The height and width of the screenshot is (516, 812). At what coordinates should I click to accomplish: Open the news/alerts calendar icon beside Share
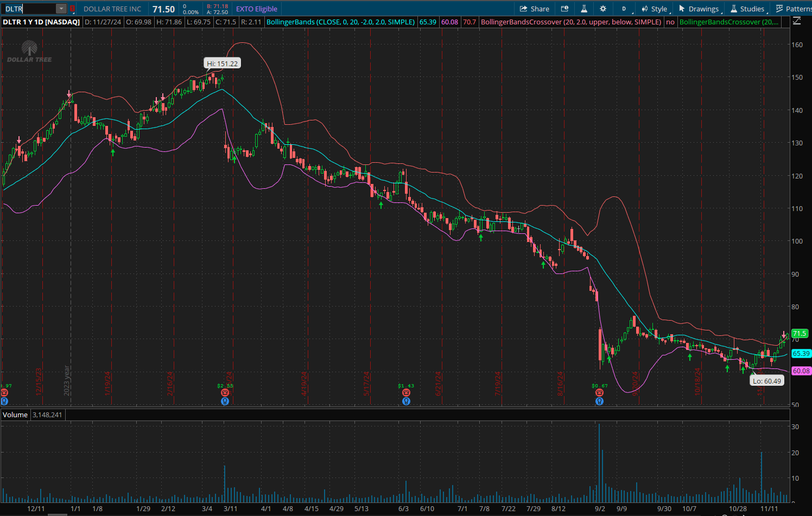[564, 9]
